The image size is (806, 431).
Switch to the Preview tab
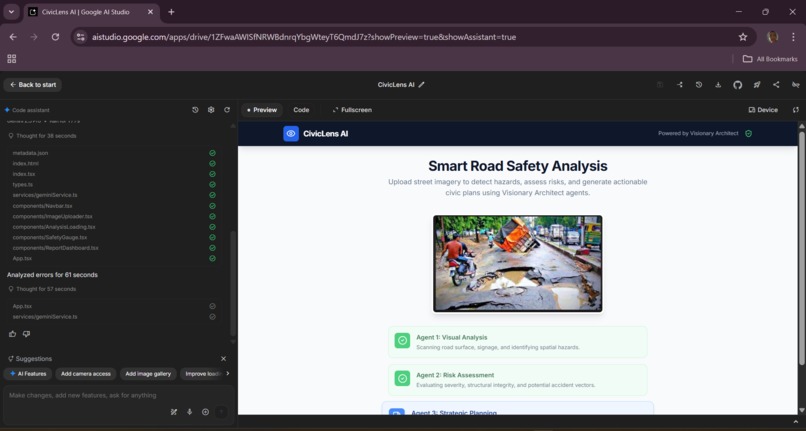pyautogui.click(x=262, y=110)
